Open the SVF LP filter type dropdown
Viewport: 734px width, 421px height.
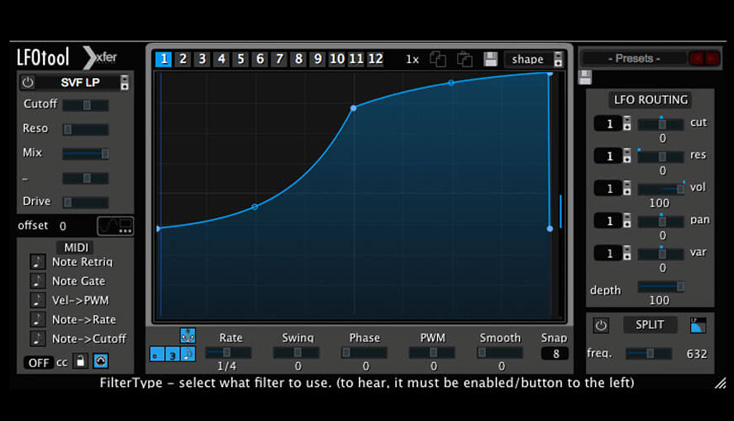coord(125,82)
